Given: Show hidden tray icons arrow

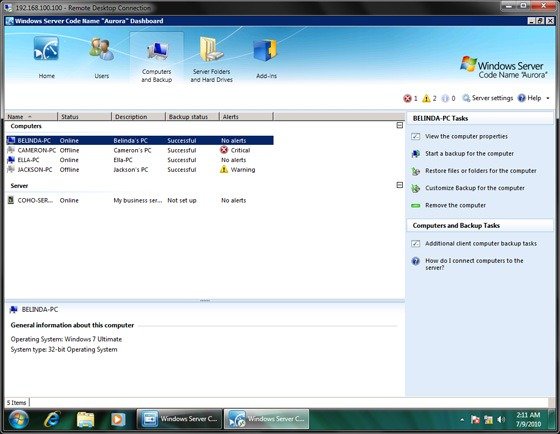Looking at the screenshot, I should click(x=462, y=420).
